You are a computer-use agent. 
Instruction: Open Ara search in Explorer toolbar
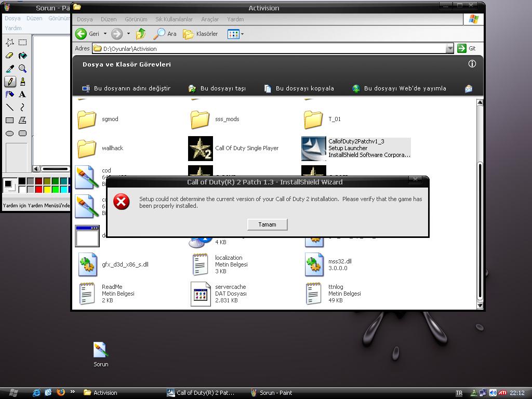[165, 34]
